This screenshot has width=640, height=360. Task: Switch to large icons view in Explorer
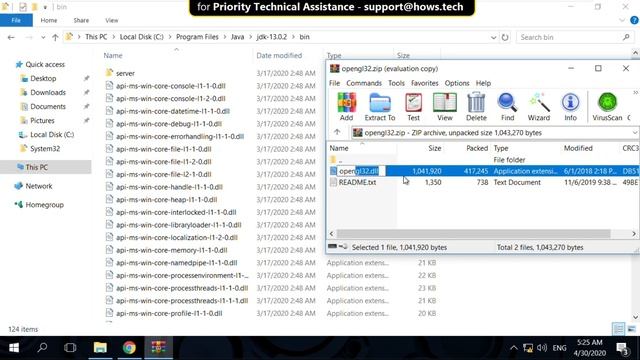631,329
